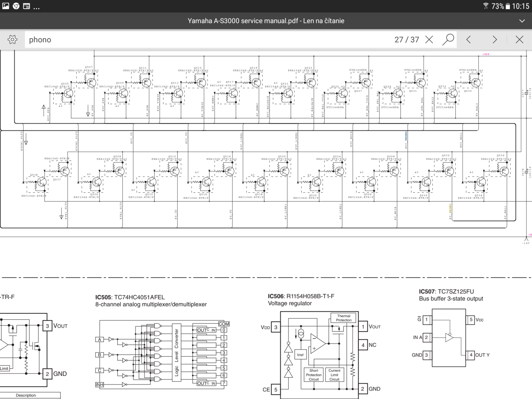The height and width of the screenshot is (399, 532).
Task: Open the search settings gear
Action: point(13,40)
